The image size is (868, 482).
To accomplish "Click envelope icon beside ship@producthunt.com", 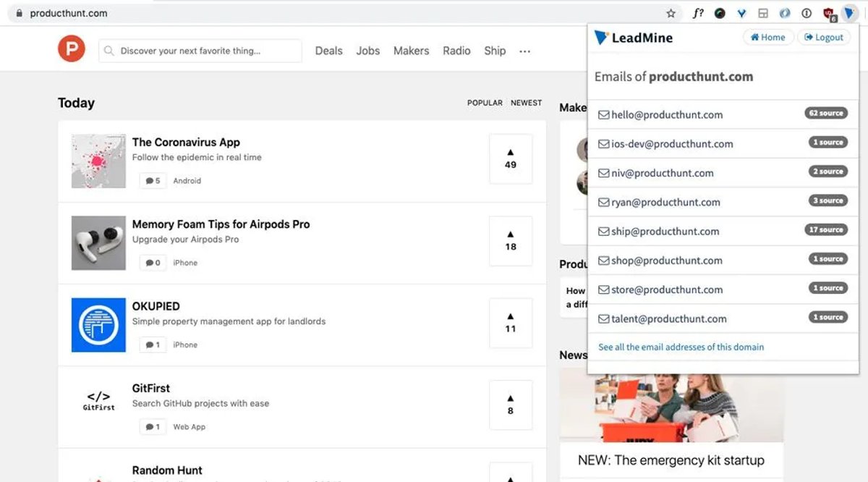I will tap(603, 231).
